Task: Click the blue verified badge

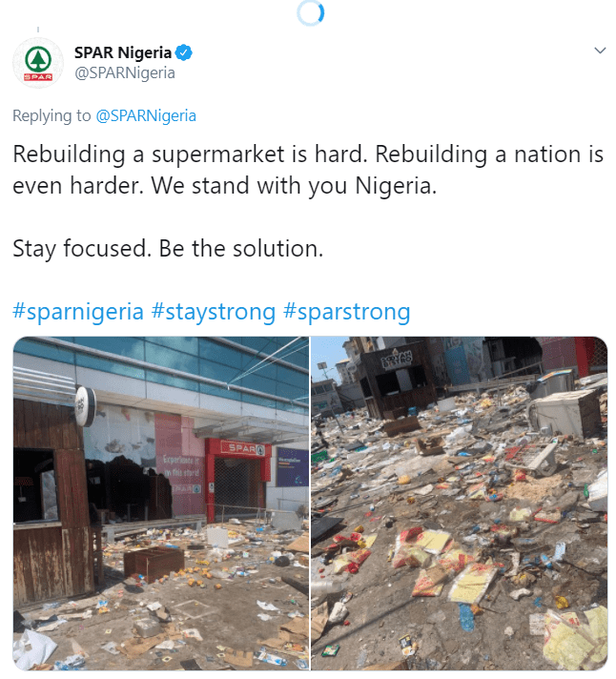Action: click(189, 52)
